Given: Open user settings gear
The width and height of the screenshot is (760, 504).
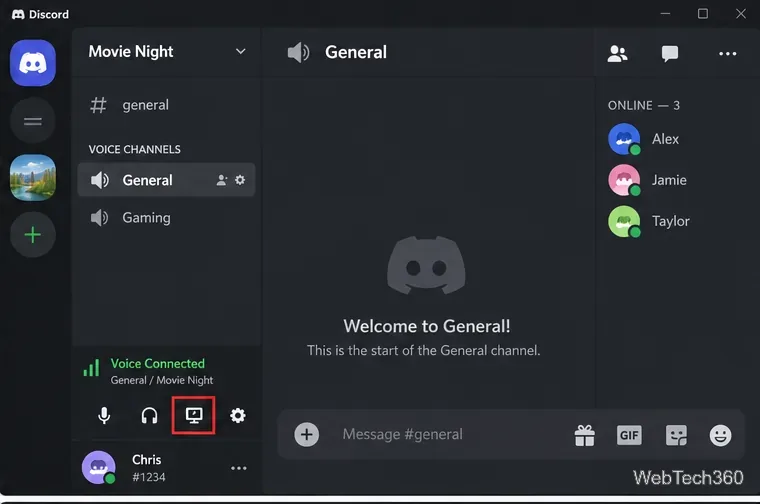Looking at the screenshot, I should 238,416.
